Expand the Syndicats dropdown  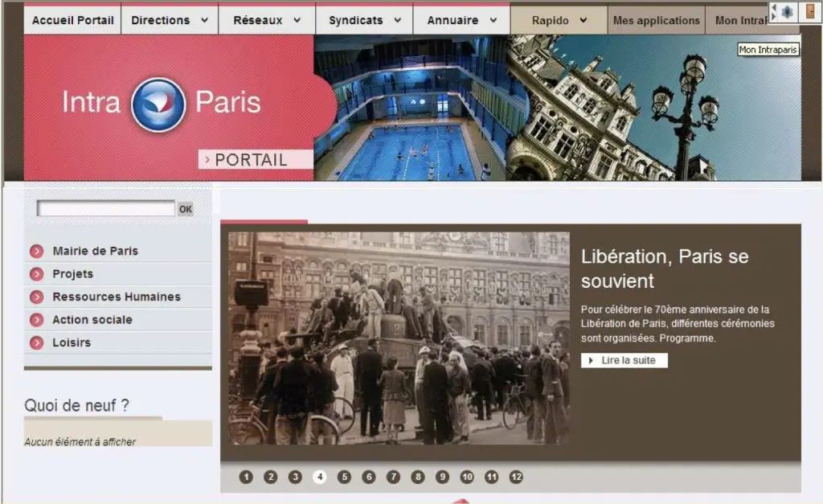click(364, 20)
